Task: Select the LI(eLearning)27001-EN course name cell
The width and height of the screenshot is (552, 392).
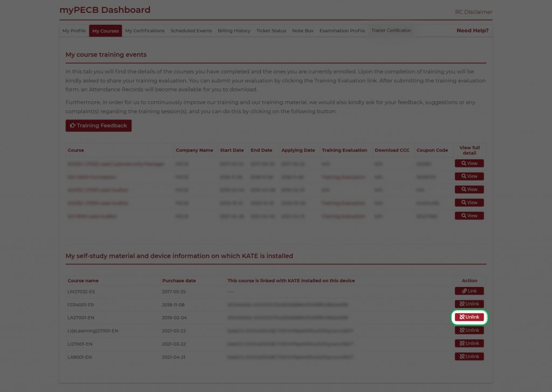Action: point(93,331)
